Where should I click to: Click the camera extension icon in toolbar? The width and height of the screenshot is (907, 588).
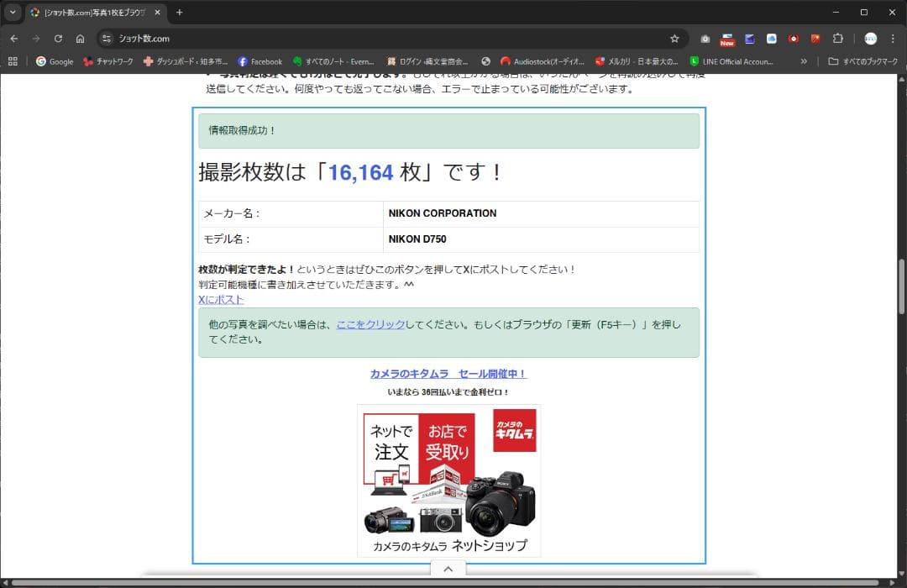tap(705, 39)
